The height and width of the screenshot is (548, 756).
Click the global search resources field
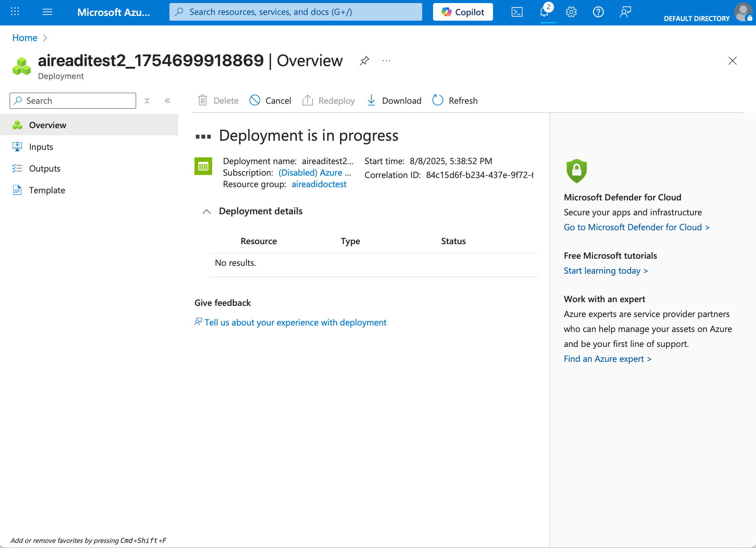(x=295, y=12)
